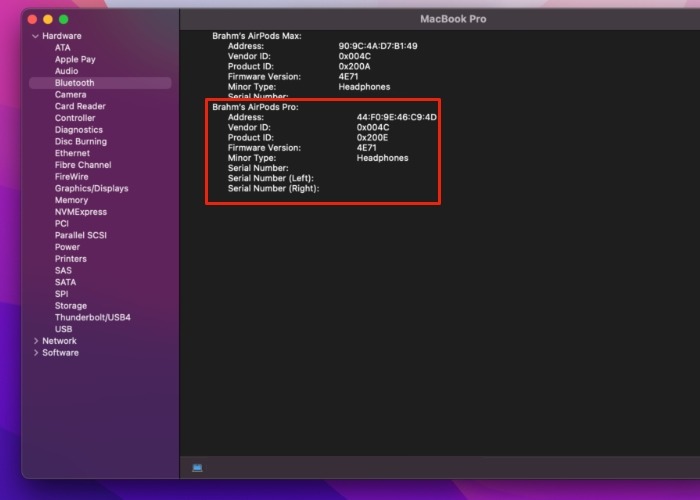Select Brahm's AirPods Max heading

click(x=256, y=36)
